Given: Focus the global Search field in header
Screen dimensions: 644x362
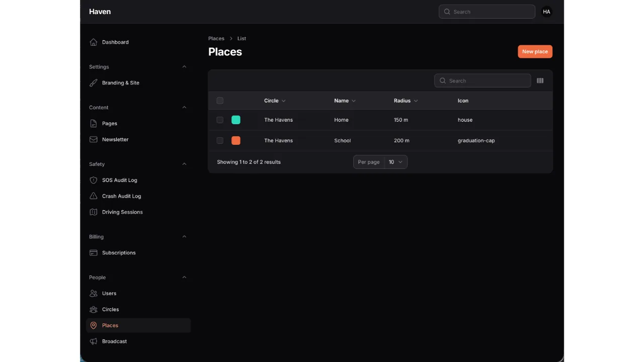Looking at the screenshot, I should pos(487,12).
